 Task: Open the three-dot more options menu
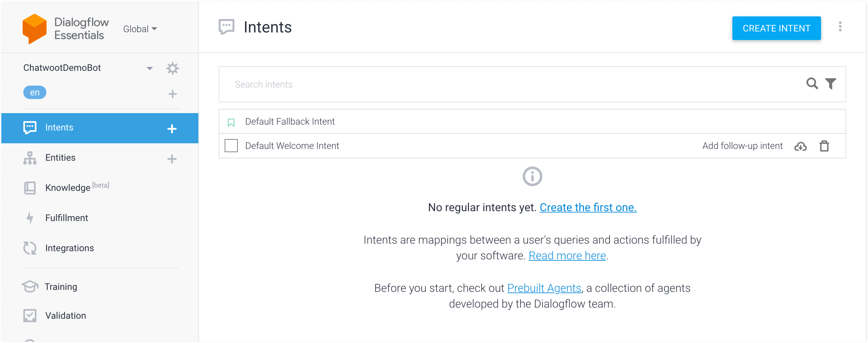(840, 27)
